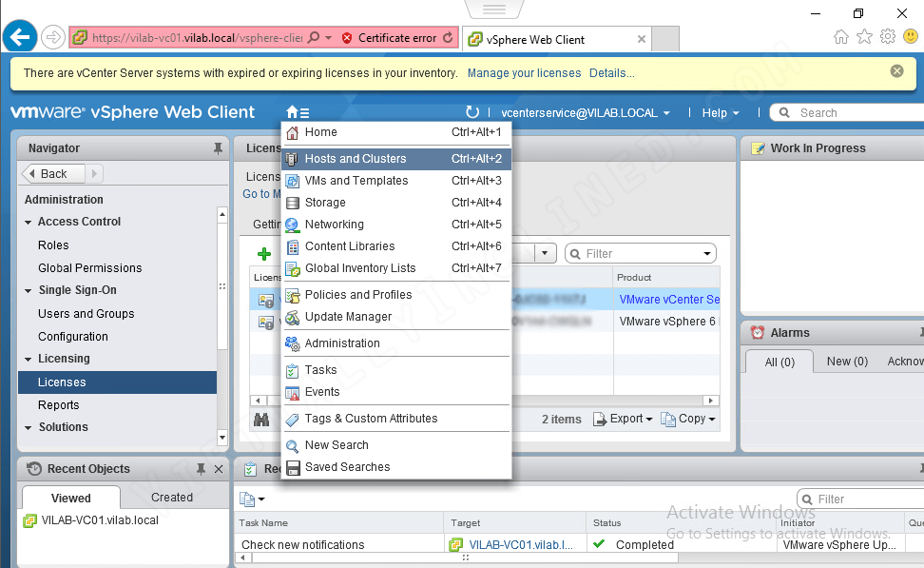Close the Recent Objects panel
The height and width of the screenshot is (568, 924).
pyautogui.click(x=219, y=469)
